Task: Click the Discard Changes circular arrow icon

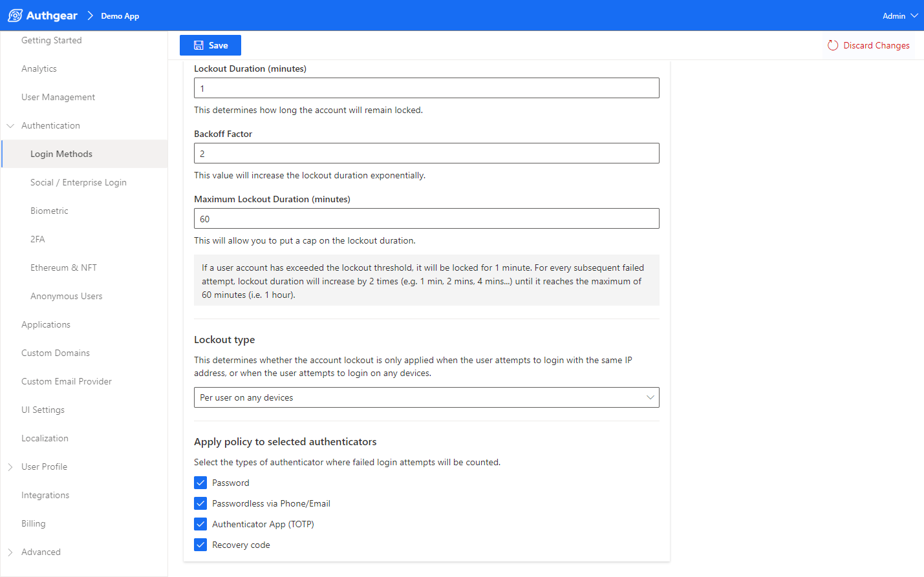Action: (833, 45)
